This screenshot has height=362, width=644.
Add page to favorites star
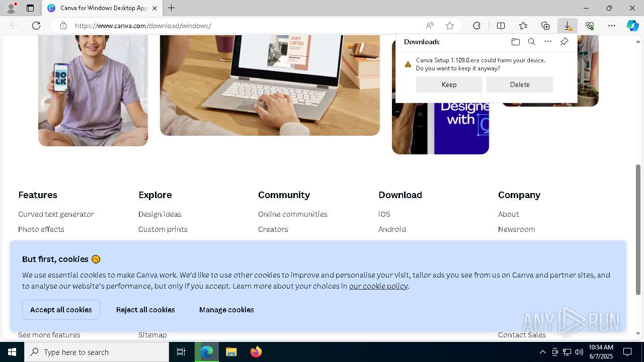pyautogui.click(x=450, y=26)
